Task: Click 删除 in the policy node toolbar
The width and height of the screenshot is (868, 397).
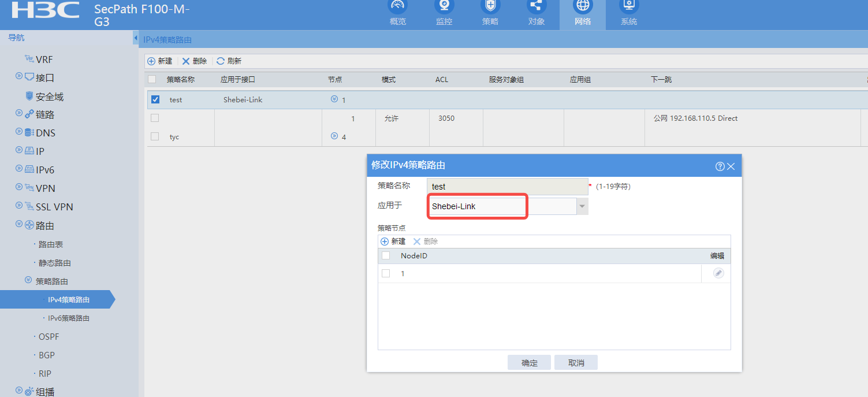Action: click(426, 242)
